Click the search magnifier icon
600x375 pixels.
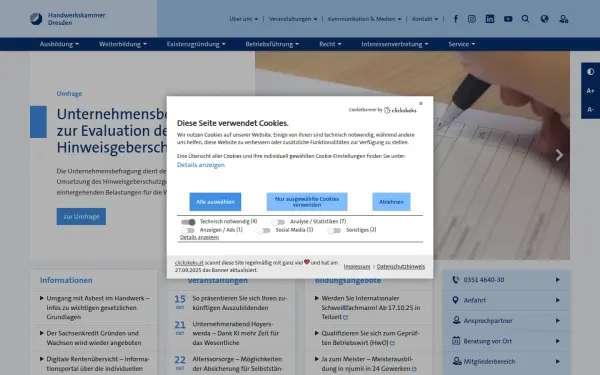[x=525, y=19]
